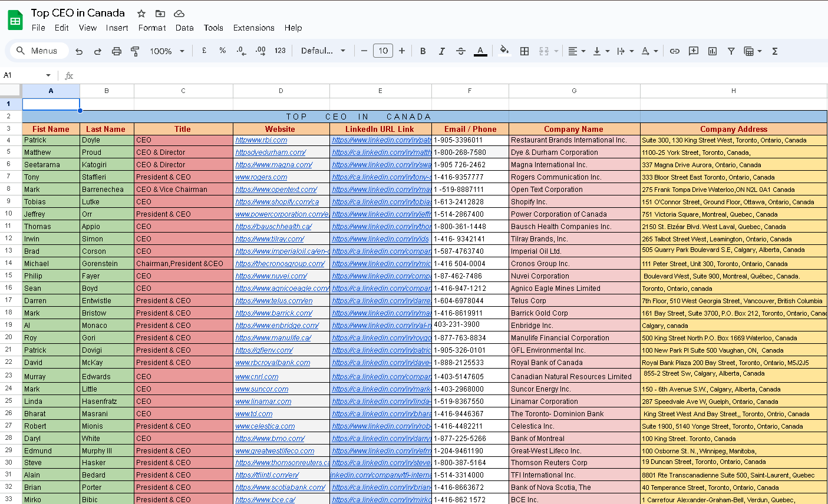
Task: Toggle italic formatting
Action: (442, 51)
